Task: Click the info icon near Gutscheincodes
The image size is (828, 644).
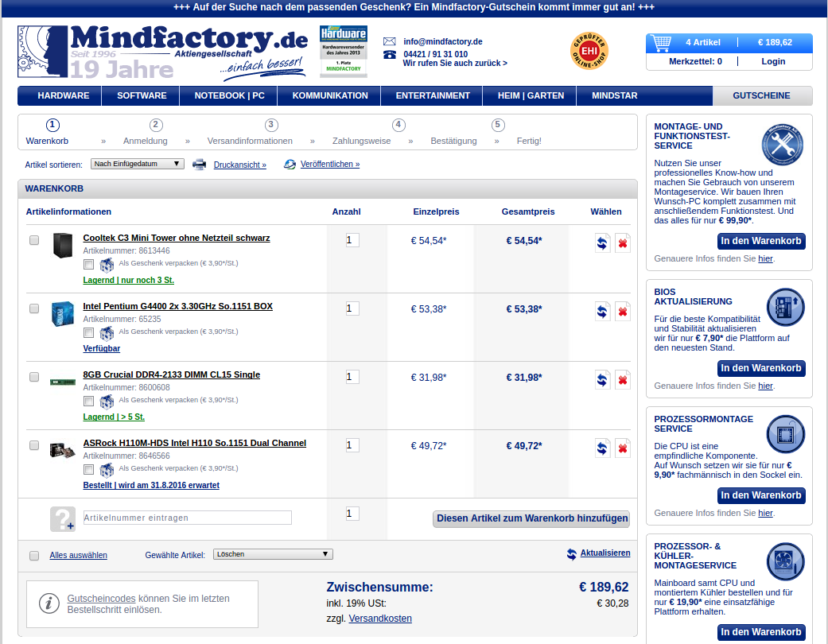Action: (49, 603)
